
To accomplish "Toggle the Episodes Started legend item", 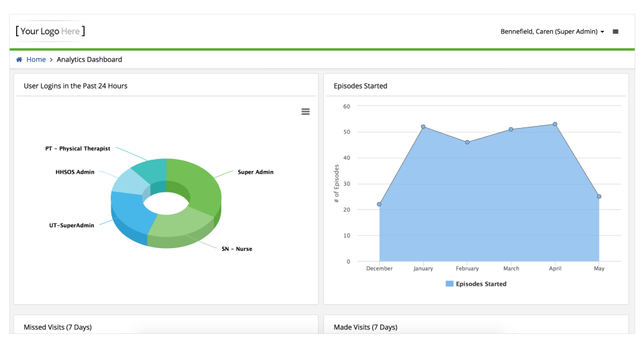I will pos(480,284).
